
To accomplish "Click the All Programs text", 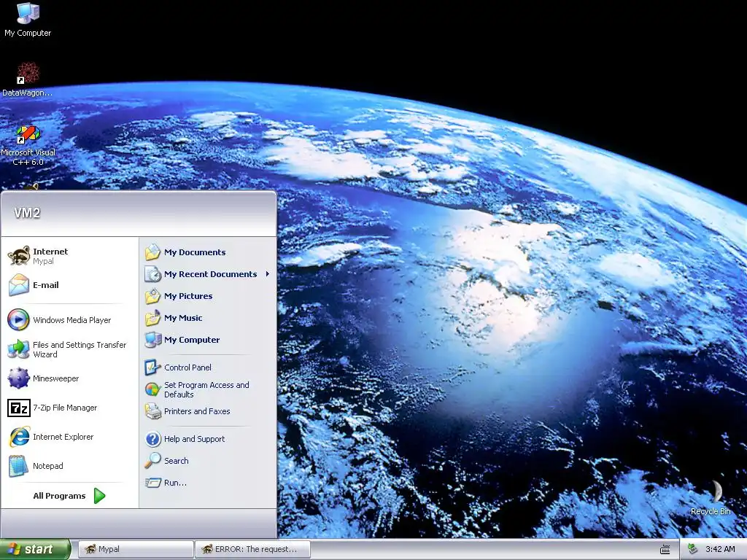I will click(x=59, y=496).
